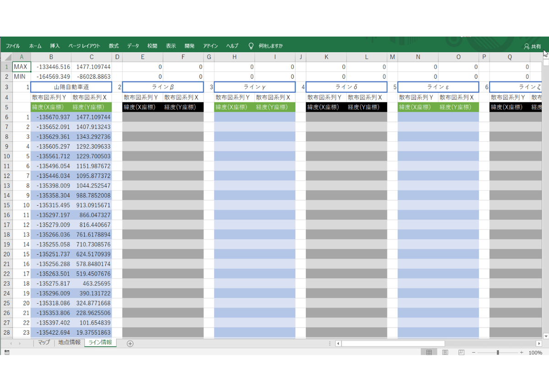The image size is (549, 392).
Task: Click the macro record icon in status bar
Action: click(6, 353)
